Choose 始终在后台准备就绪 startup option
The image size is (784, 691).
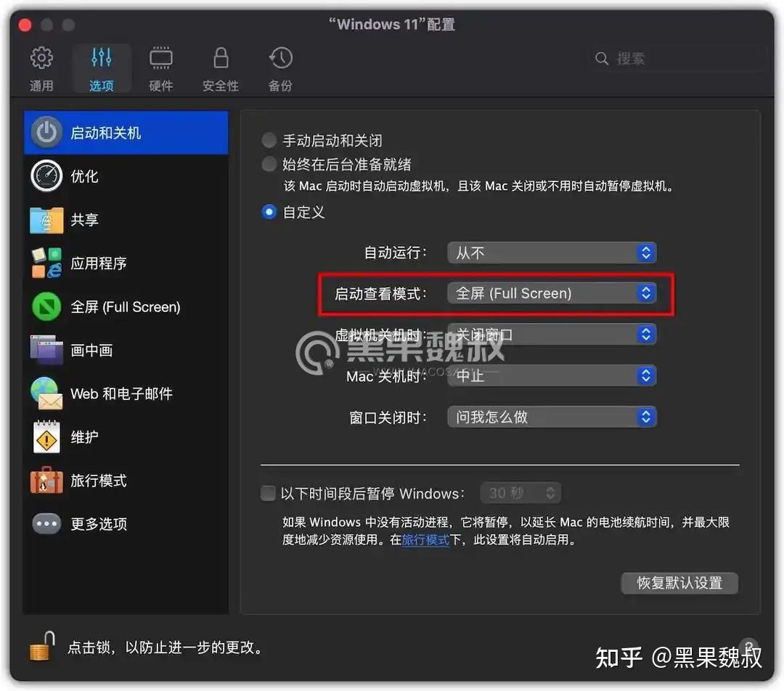(269, 164)
